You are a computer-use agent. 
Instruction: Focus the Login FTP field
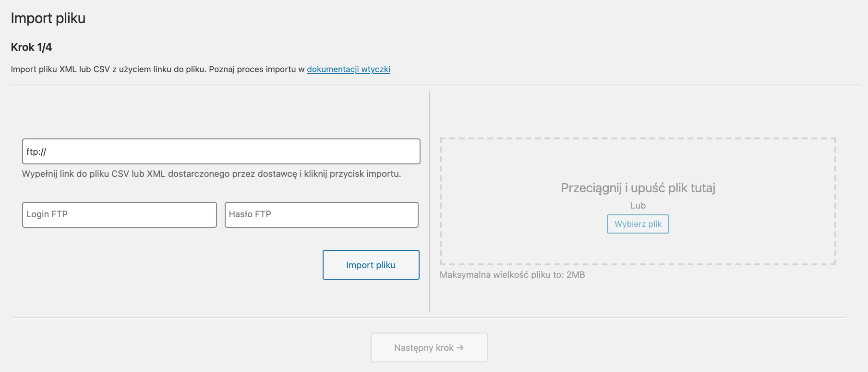coord(119,214)
